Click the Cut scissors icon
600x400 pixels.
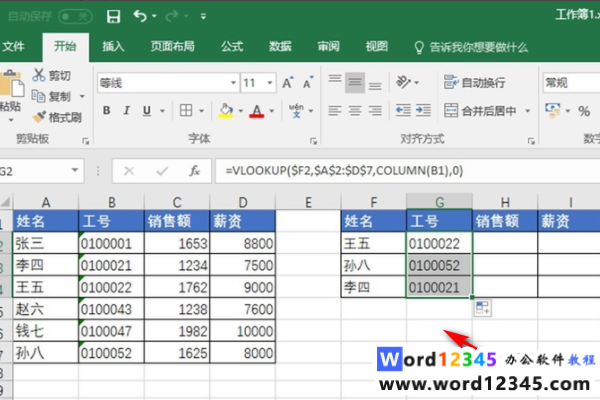tap(39, 76)
